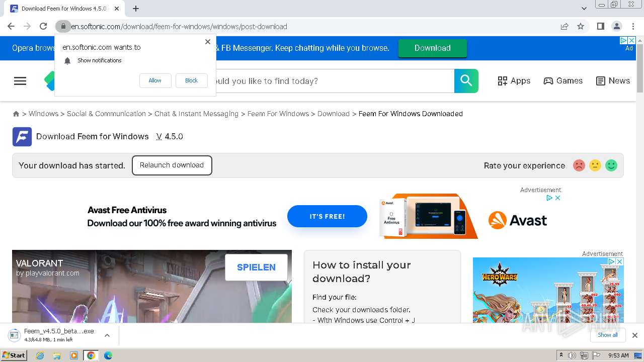The height and width of the screenshot is (362, 644).
Task: Dismiss the notification permission popup
Action: tap(208, 42)
